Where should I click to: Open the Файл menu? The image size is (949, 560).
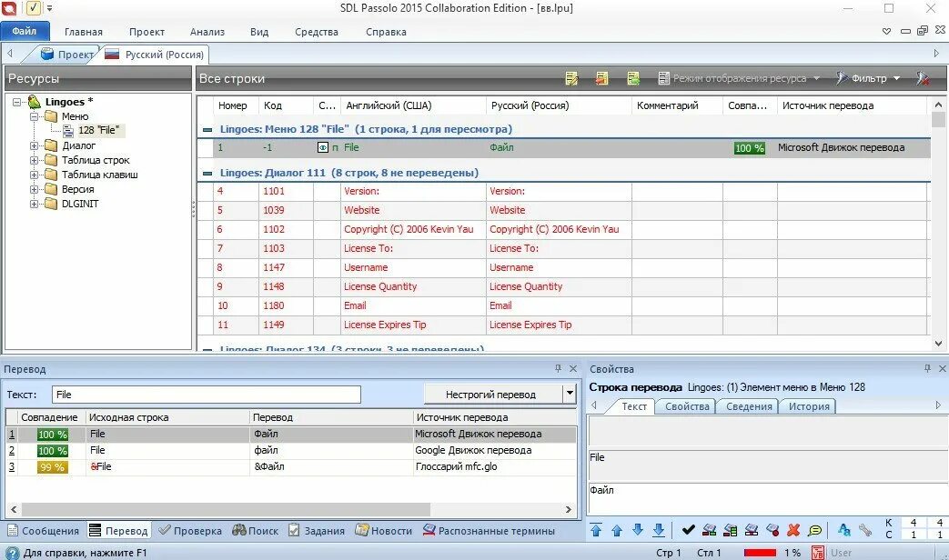tap(24, 31)
